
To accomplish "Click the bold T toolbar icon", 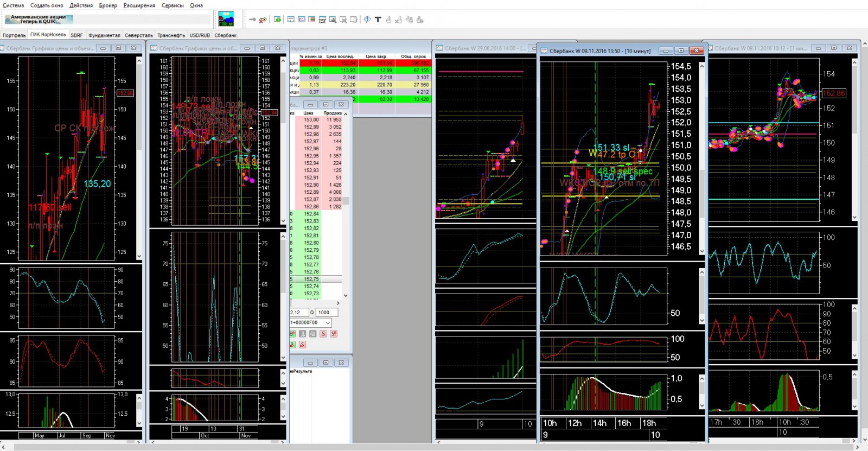I will pos(378,20).
